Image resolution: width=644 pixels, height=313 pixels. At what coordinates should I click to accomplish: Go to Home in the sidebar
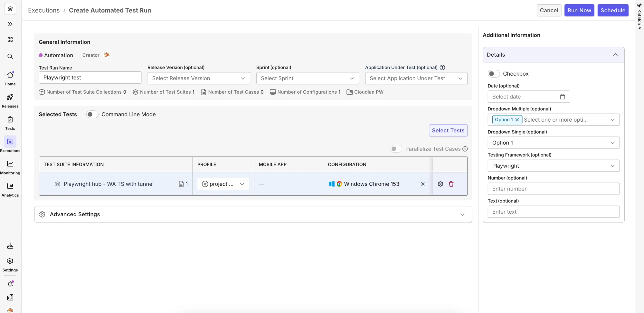coord(10,78)
